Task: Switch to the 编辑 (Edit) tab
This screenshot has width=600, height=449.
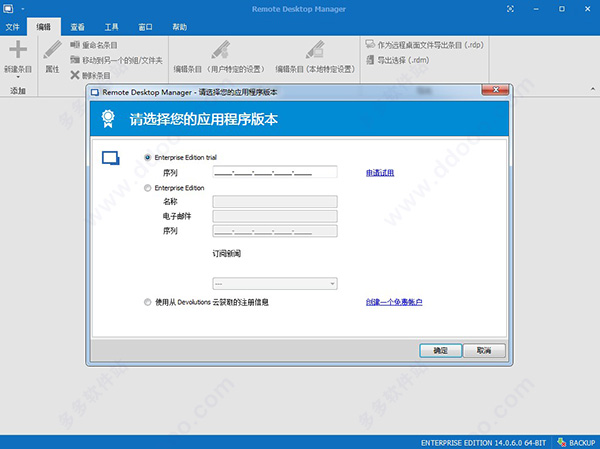Action: coord(44,27)
